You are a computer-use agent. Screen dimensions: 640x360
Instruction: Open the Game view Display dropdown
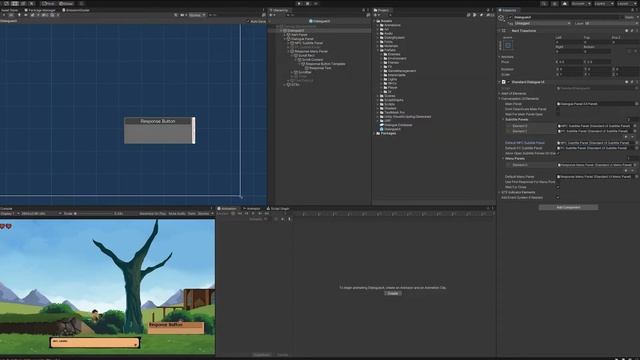click(10, 213)
